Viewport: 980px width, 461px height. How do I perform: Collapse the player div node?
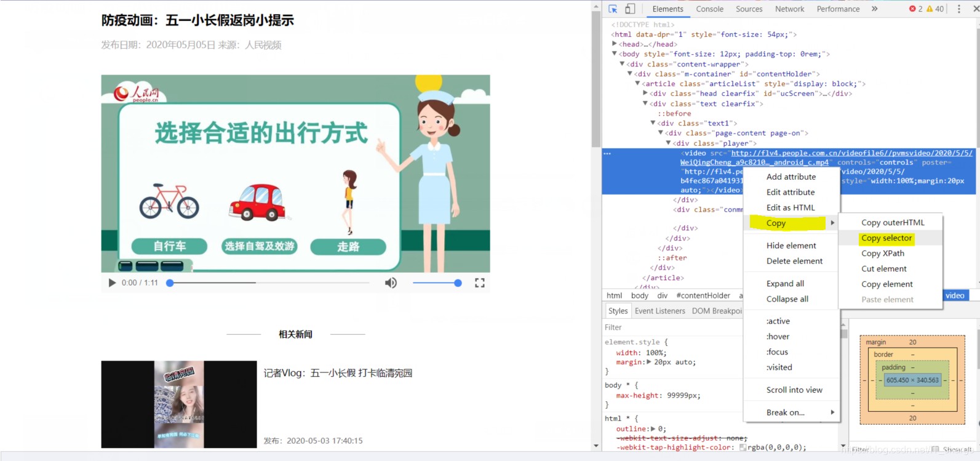pyautogui.click(x=669, y=143)
